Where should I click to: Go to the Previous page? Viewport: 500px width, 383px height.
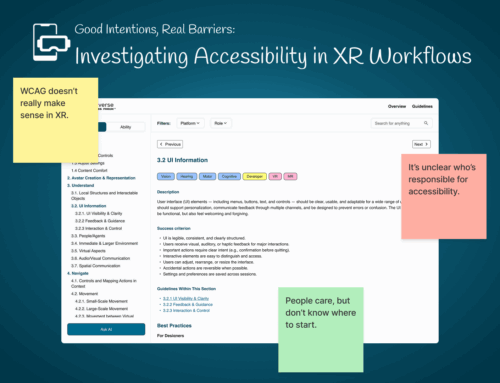pyautogui.click(x=170, y=144)
